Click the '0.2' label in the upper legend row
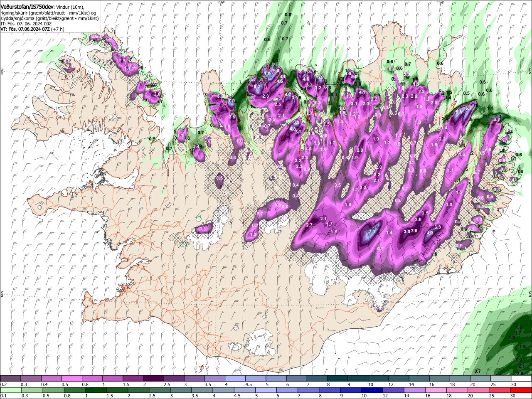The height and width of the screenshot is (399, 532). [3, 384]
